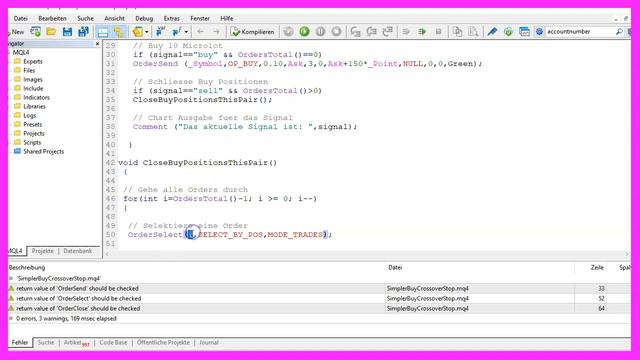Screen dimensions: 640x360
Task: Open the dropdown arrow beside the yellow tag icon
Action: click(147, 32)
